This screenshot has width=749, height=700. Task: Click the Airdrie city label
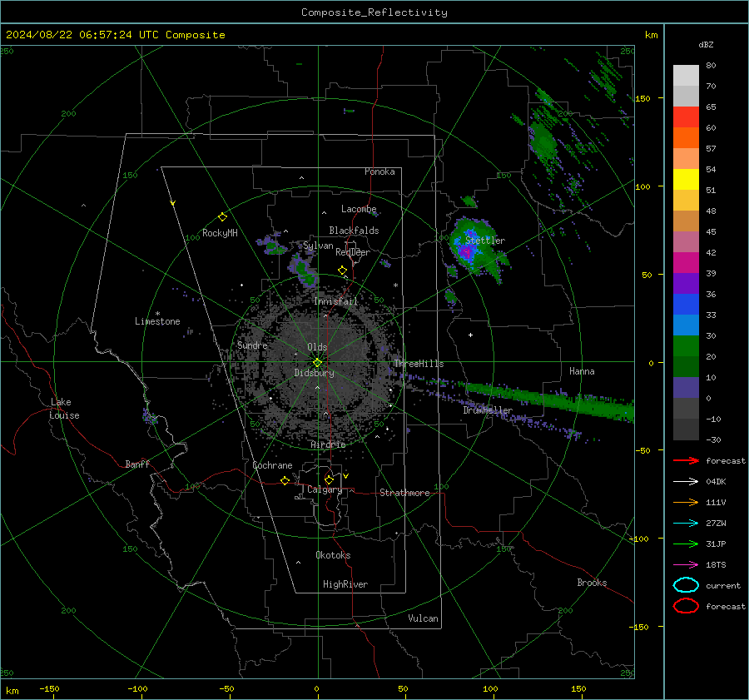[x=328, y=444]
